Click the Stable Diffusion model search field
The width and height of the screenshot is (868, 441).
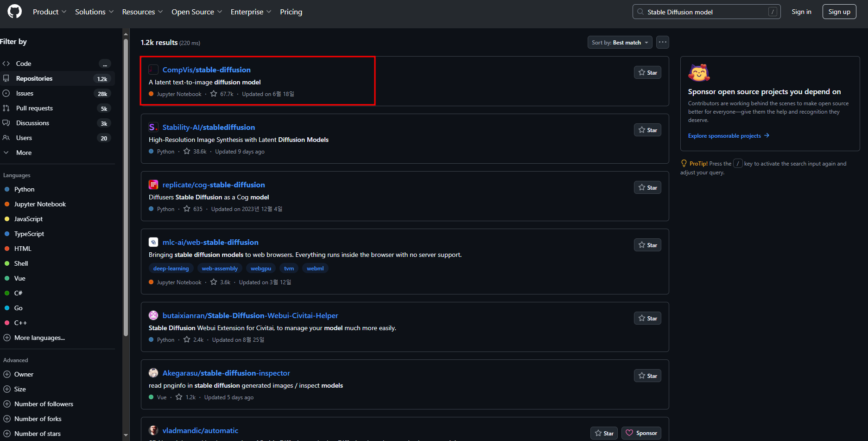click(x=706, y=12)
